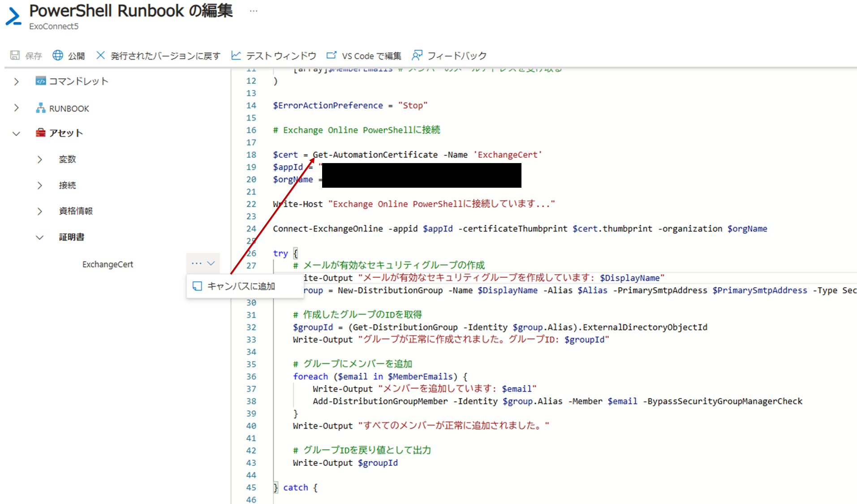Open the title ellipsis more options
The height and width of the screenshot is (504, 857).
[254, 11]
